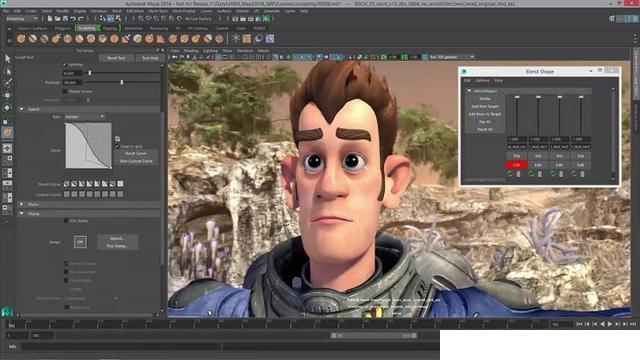640x360 pixels.
Task: Select the Spray sculpt tool icon
Action: click(x=102, y=39)
